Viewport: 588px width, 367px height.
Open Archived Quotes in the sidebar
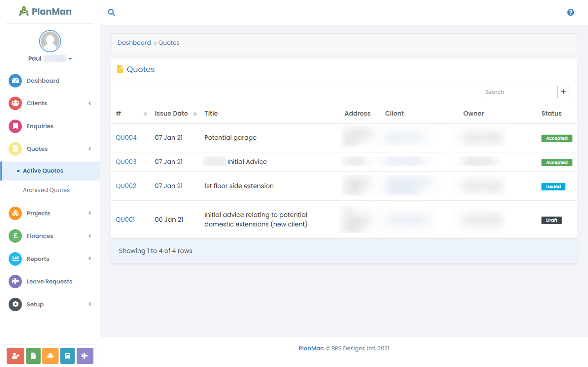pyautogui.click(x=46, y=190)
